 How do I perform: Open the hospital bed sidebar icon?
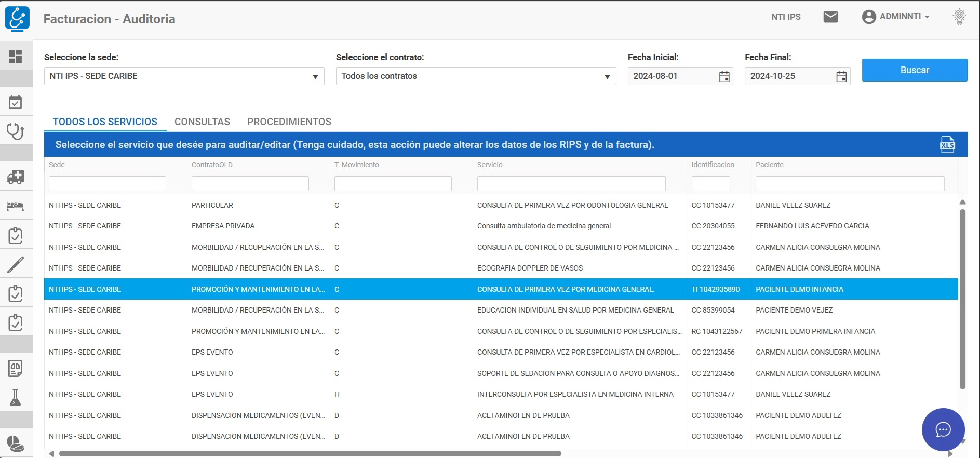click(x=16, y=206)
